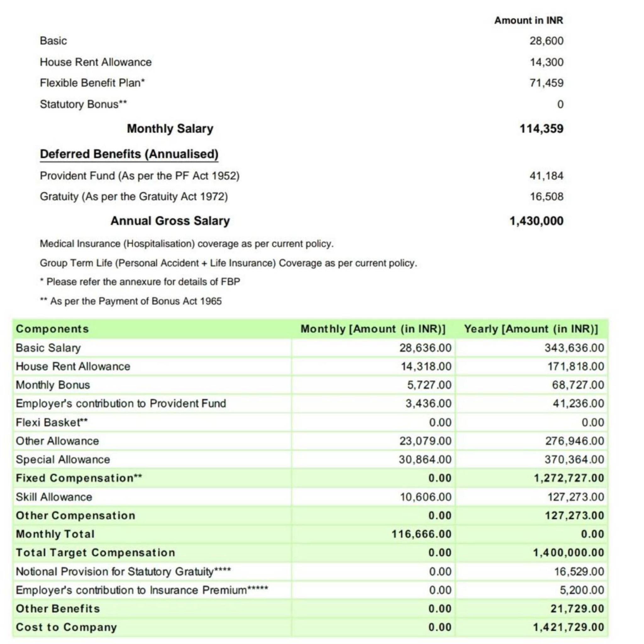Select the Basic Salary monthly cell 28,636.00

[425, 348]
